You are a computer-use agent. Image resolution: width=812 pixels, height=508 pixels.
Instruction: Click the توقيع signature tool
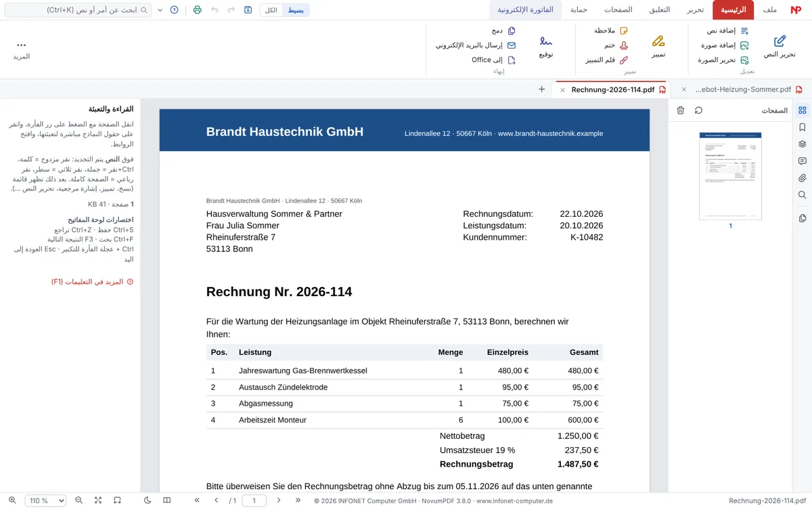pos(546,46)
